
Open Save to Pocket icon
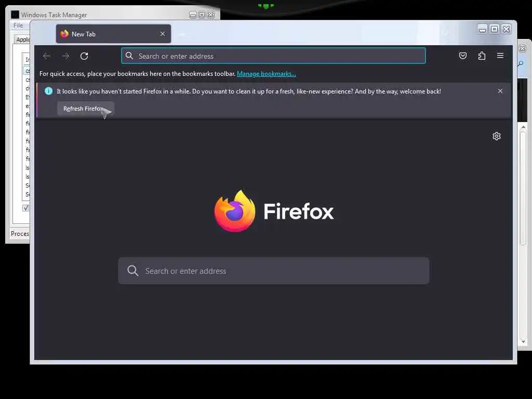click(x=463, y=56)
